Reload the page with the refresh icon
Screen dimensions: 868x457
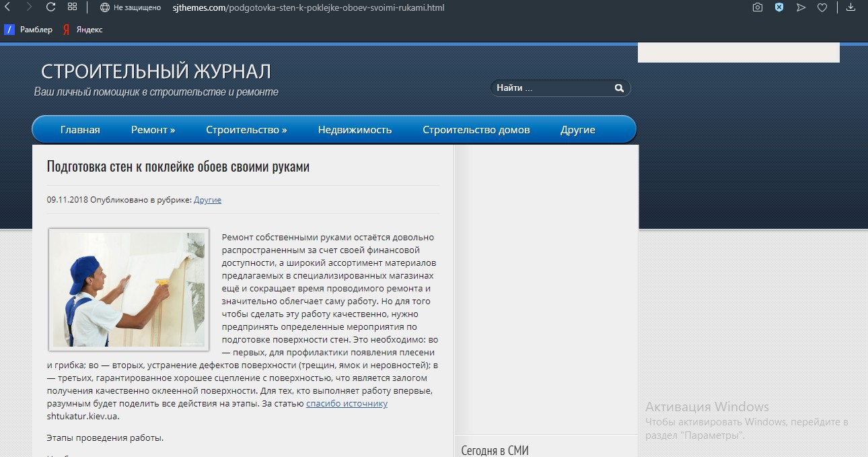(50, 7)
